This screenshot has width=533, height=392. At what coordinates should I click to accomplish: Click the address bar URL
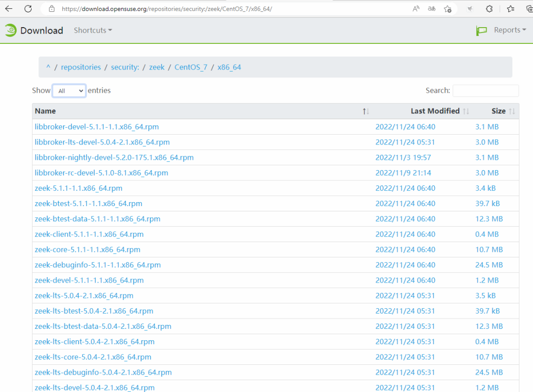pyautogui.click(x=167, y=9)
